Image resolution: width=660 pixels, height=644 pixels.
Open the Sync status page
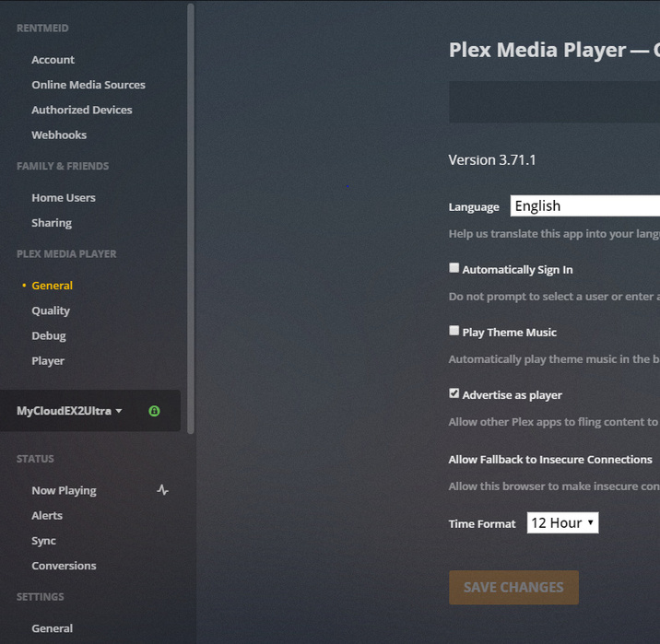(43, 541)
